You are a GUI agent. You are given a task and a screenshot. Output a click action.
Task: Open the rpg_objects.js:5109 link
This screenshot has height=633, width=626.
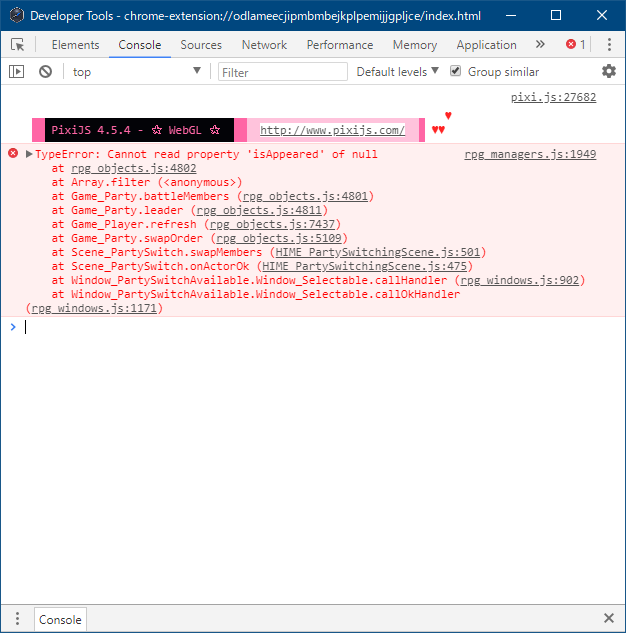pos(278,238)
